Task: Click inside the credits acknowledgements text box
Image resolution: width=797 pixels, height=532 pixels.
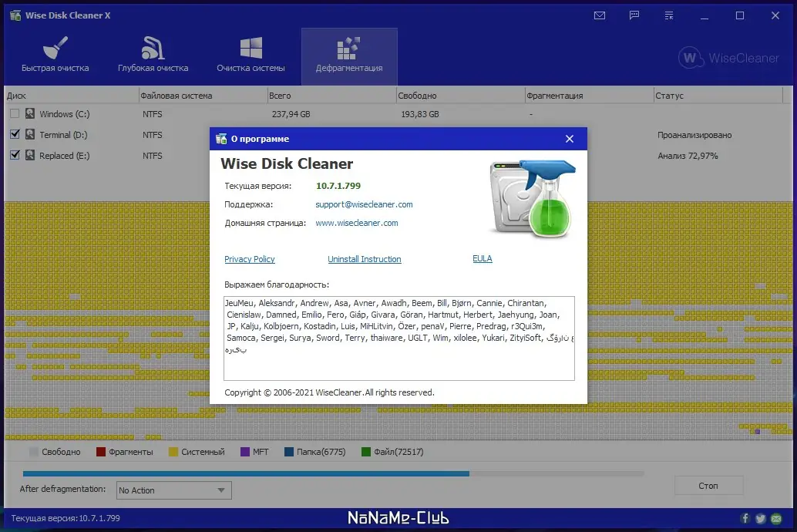Action: pyautogui.click(x=399, y=338)
